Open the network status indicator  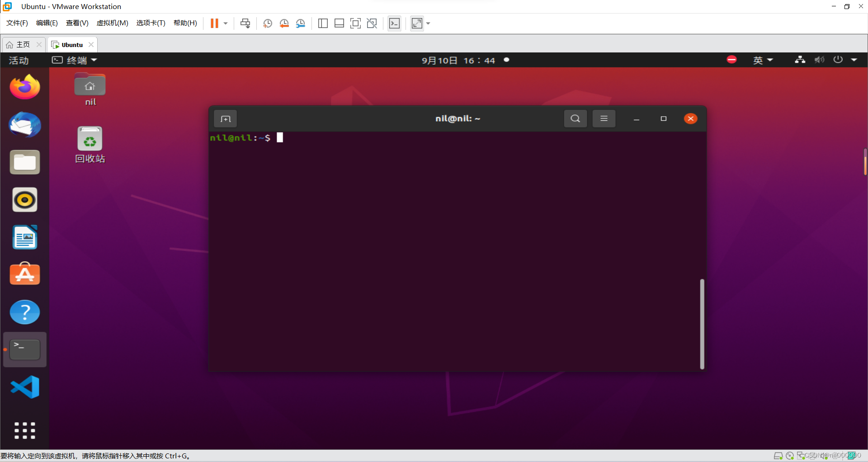(800, 60)
